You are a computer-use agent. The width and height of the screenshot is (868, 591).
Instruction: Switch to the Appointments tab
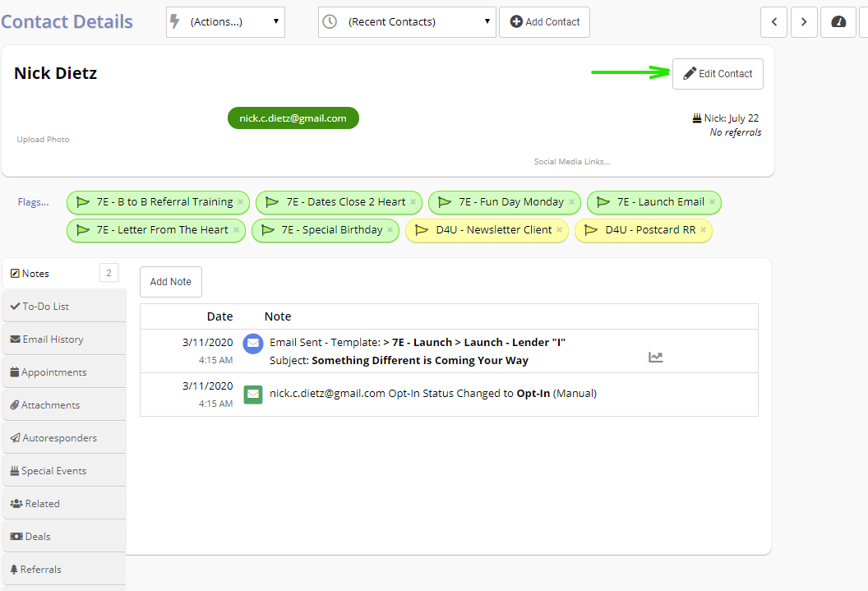click(64, 372)
